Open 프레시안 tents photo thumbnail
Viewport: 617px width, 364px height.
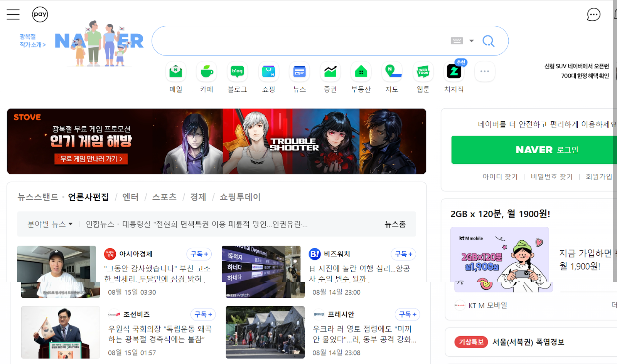coord(265,332)
